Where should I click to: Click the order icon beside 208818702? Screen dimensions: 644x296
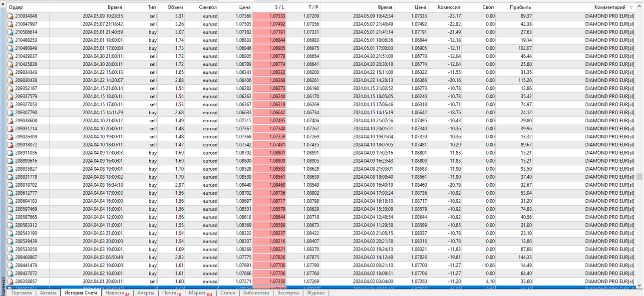[x=10, y=185]
